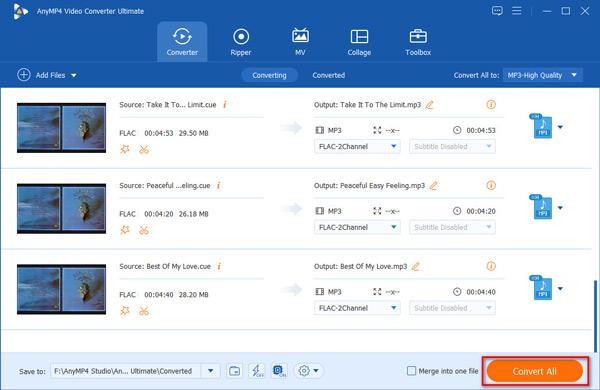
Task: Check Merge into one file
Action: click(x=411, y=370)
